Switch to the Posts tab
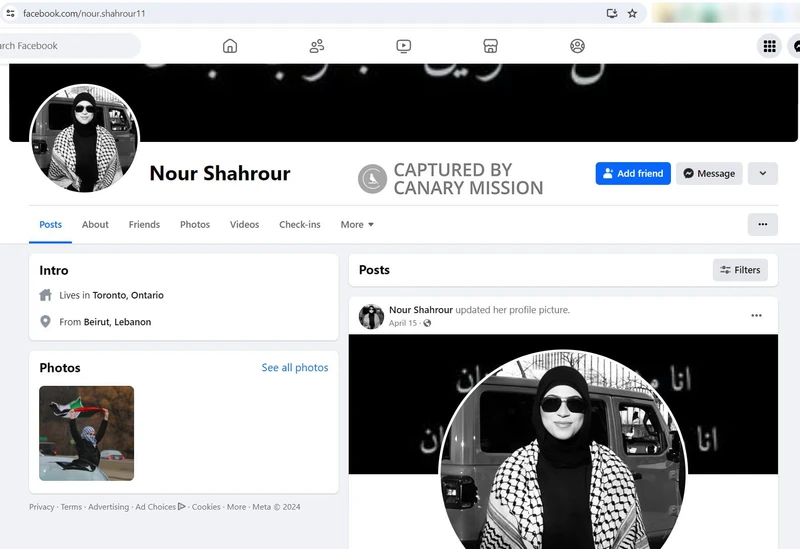800x549 pixels. [x=51, y=224]
